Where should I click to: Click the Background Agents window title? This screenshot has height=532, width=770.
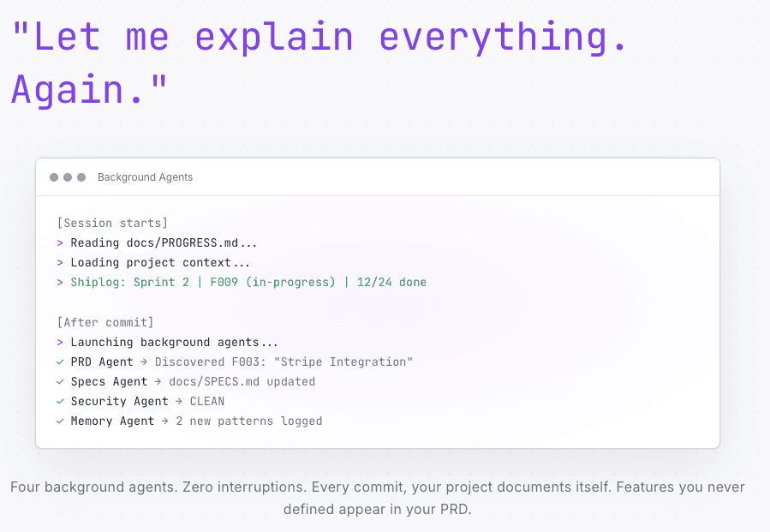[145, 177]
